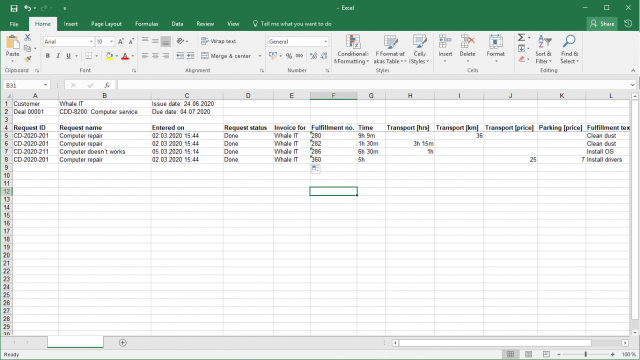Open the Name Box dropdown arrow
The image size is (640, 360).
pos(45,85)
